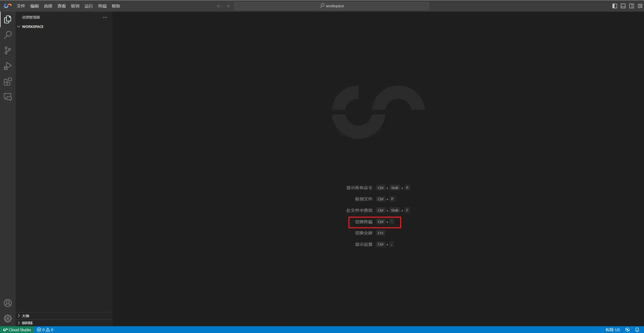Toggle the primary sidebar layout button
This screenshot has height=333, width=644.
615,6
